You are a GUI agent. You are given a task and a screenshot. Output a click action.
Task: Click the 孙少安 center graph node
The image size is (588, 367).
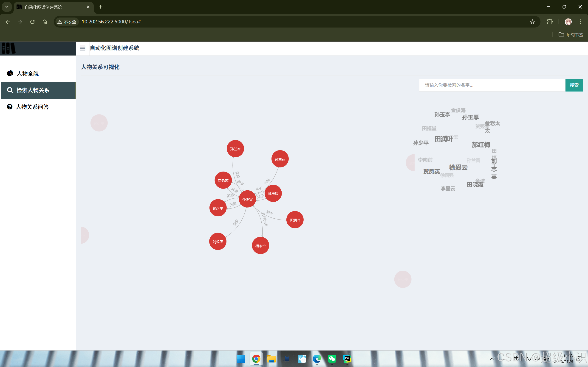tap(247, 199)
